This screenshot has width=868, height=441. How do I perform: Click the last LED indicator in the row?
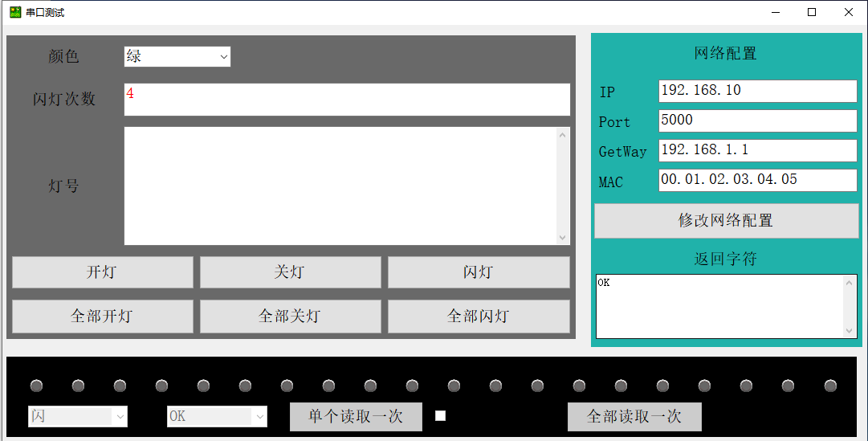[x=830, y=385]
